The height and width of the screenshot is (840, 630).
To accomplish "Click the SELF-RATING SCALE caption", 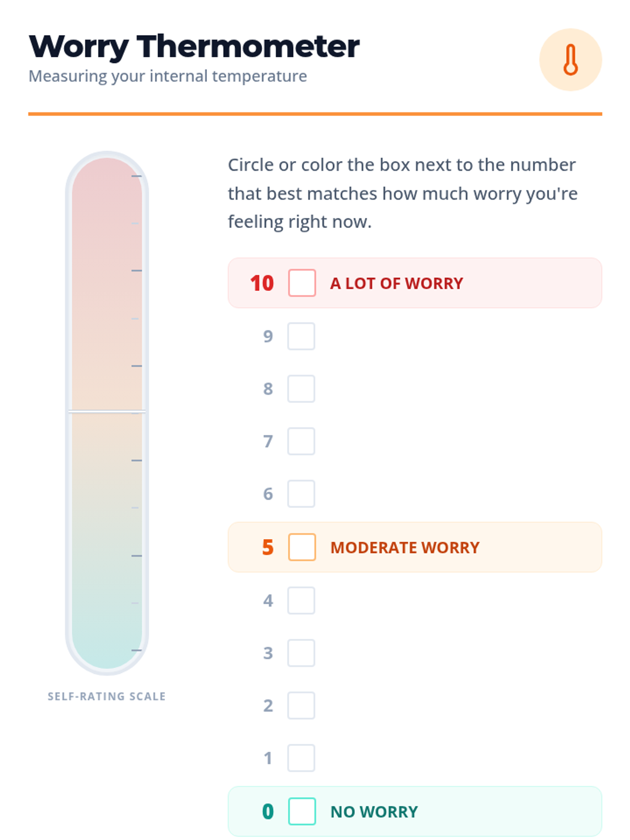I will (x=107, y=696).
